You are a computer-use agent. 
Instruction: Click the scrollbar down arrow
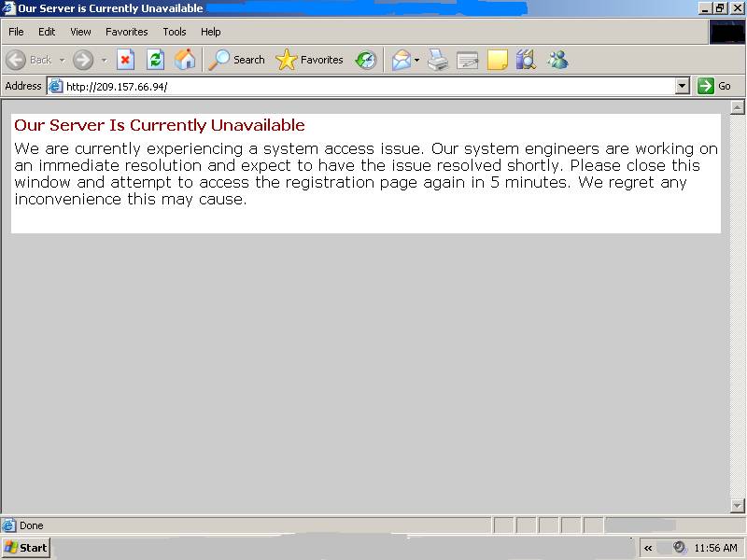pyautogui.click(x=737, y=505)
